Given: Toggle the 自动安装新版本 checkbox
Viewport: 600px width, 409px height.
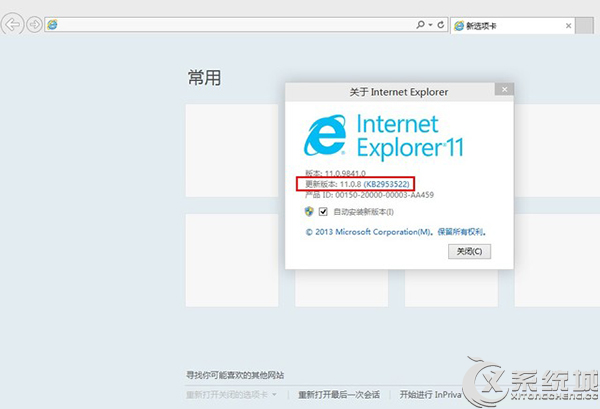Looking at the screenshot, I should pos(323,212).
